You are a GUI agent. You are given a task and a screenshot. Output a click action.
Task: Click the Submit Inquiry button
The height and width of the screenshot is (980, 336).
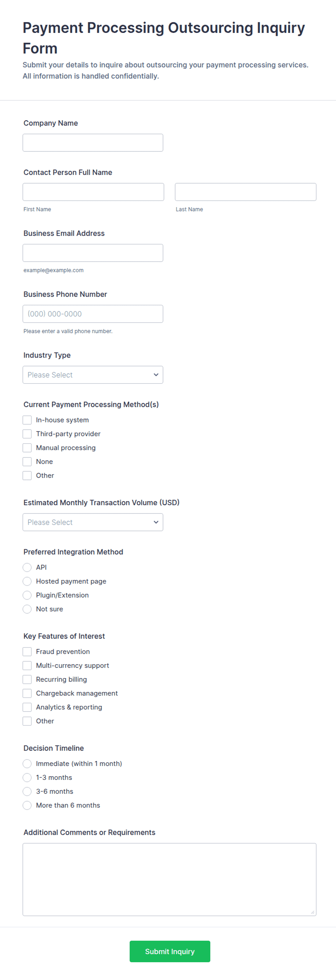[170, 951]
